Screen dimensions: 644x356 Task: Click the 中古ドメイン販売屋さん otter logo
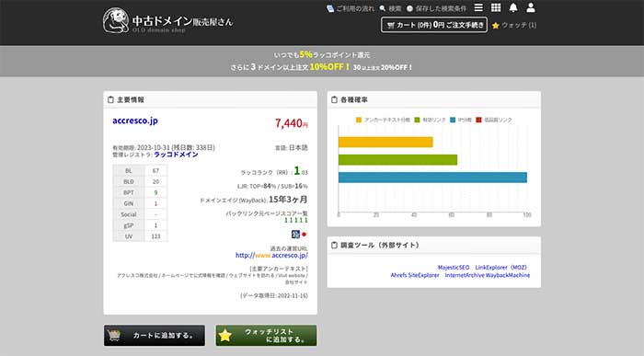pos(167,21)
